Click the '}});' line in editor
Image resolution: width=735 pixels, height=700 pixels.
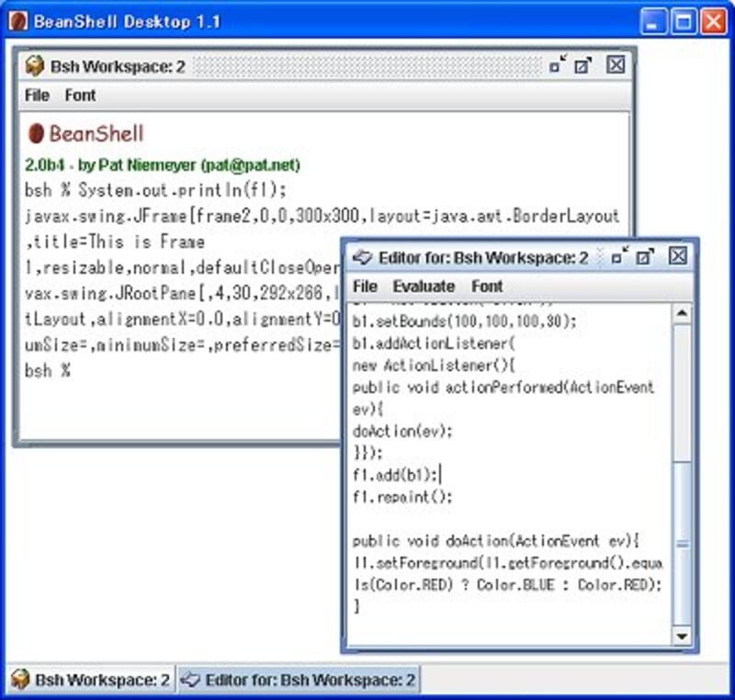coord(368,453)
